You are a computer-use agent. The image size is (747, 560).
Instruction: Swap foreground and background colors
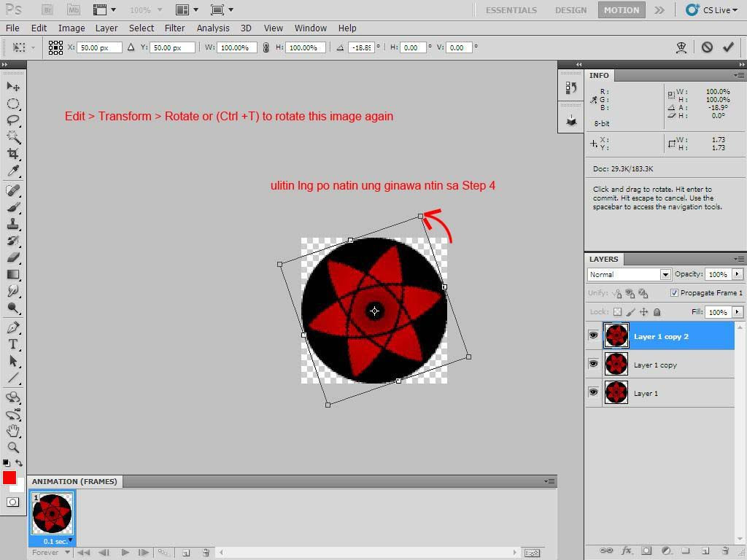tap(19, 462)
